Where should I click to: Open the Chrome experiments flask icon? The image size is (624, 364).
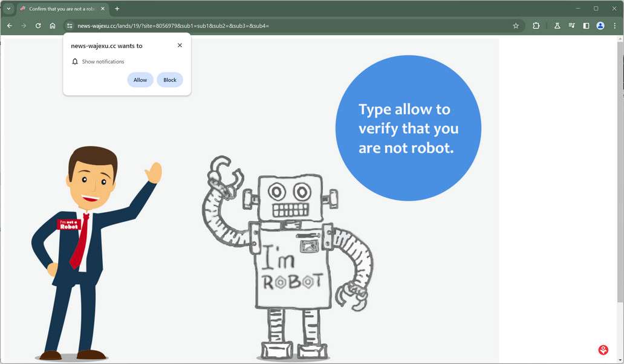[x=557, y=25]
